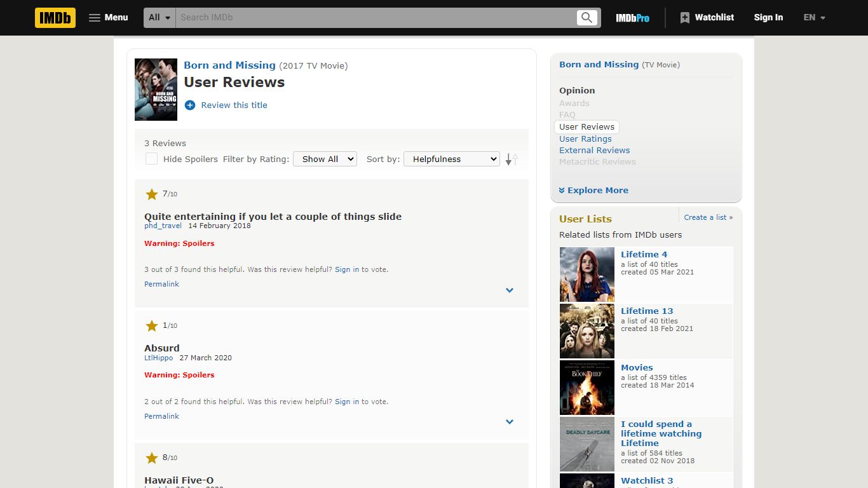Select User Ratings in Opinion sidebar
The height and width of the screenshot is (488, 868).
585,139
